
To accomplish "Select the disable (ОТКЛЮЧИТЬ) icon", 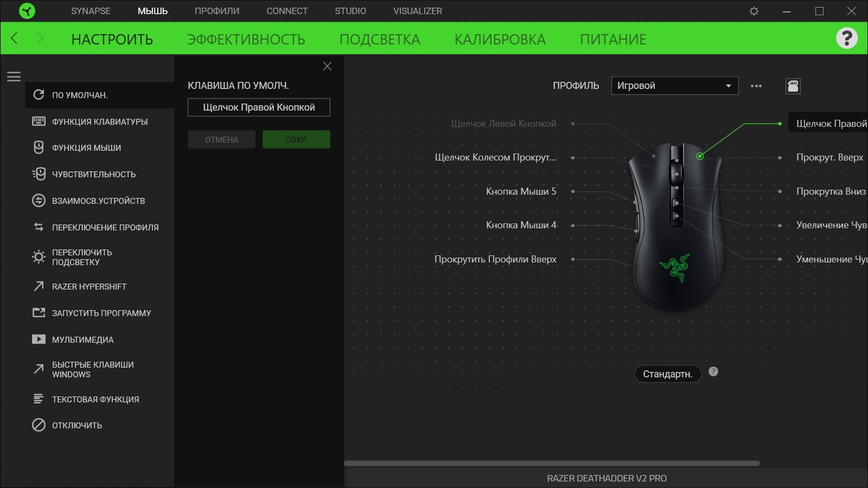I will (x=39, y=425).
